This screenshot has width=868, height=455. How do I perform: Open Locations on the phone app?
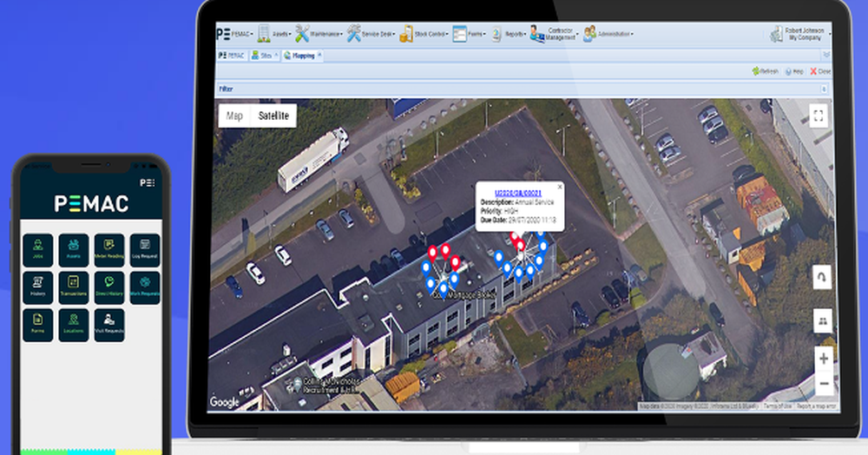pyautogui.click(x=74, y=325)
